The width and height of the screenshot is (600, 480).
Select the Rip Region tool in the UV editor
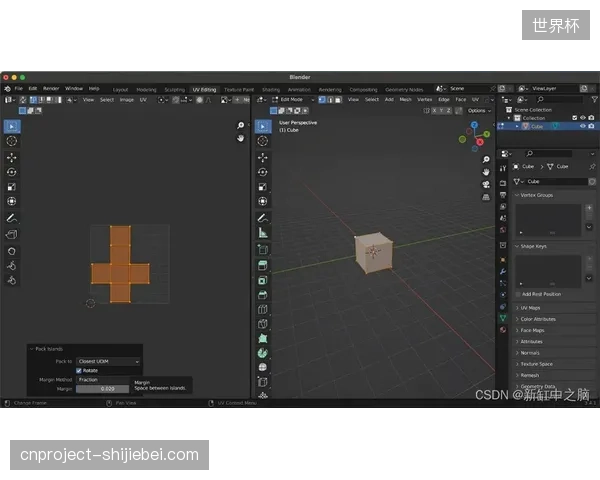click(x=12, y=234)
